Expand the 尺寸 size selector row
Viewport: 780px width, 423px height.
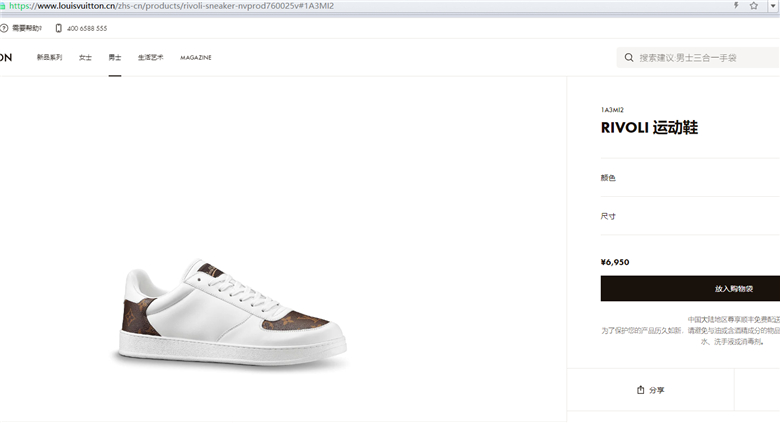(x=690, y=216)
